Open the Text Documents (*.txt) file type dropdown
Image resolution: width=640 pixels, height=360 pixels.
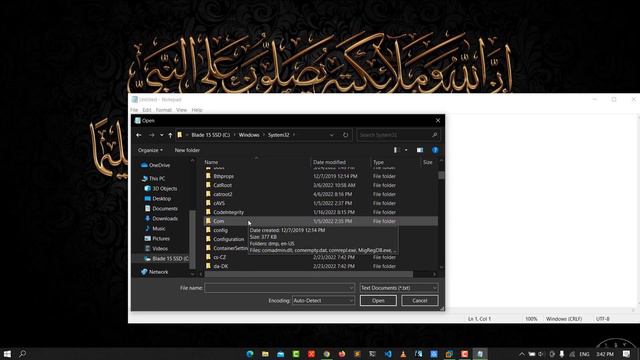pos(399,288)
